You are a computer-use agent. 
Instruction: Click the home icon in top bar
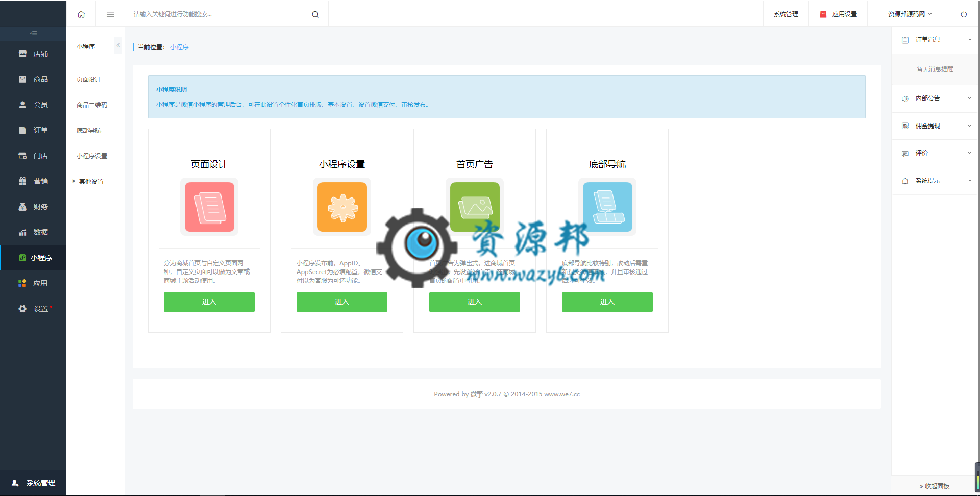point(81,14)
